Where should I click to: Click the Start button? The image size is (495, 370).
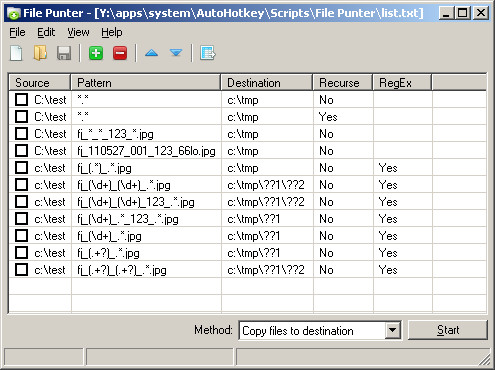(x=448, y=330)
